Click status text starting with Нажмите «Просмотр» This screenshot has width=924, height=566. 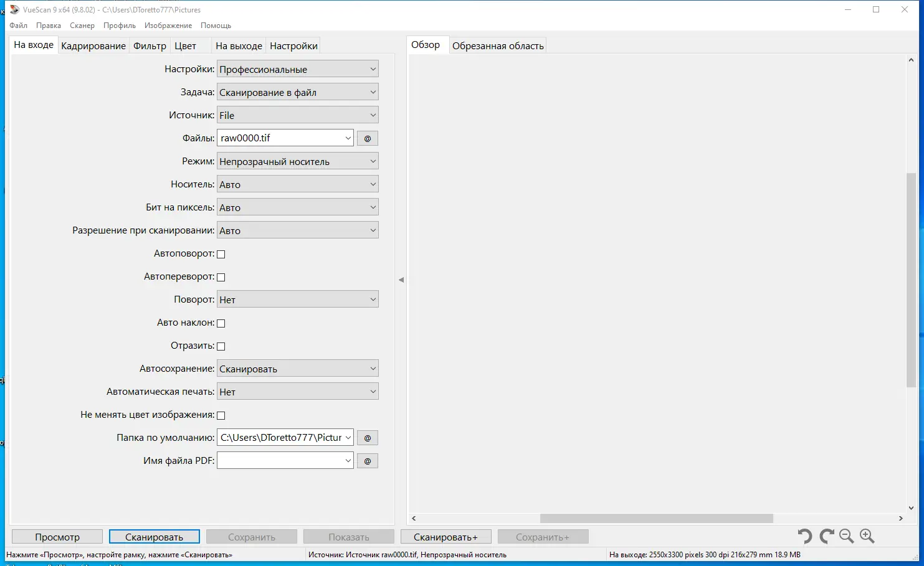(x=120, y=554)
